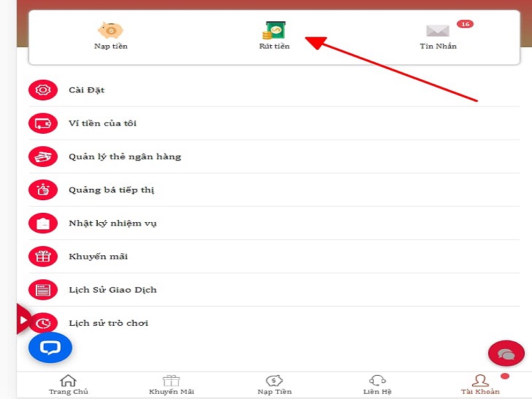Click the Quảng bá tiếp thị icon

click(x=43, y=190)
